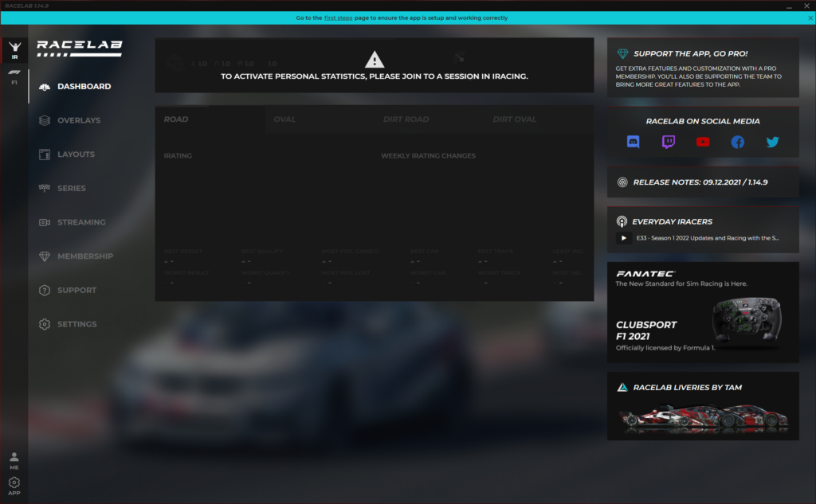Go to the Overlays section

(x=79, y=121)
